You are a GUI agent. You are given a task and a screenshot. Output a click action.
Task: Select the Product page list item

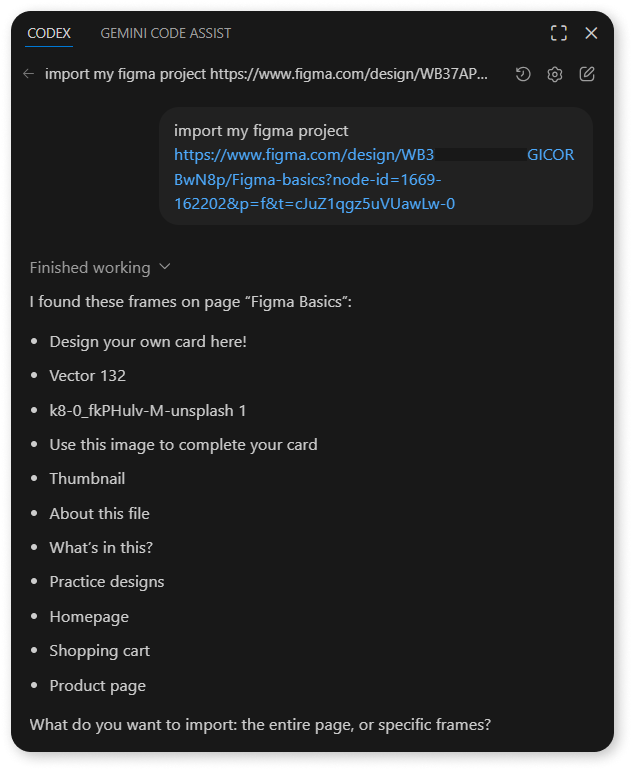[x=97, y=685]
